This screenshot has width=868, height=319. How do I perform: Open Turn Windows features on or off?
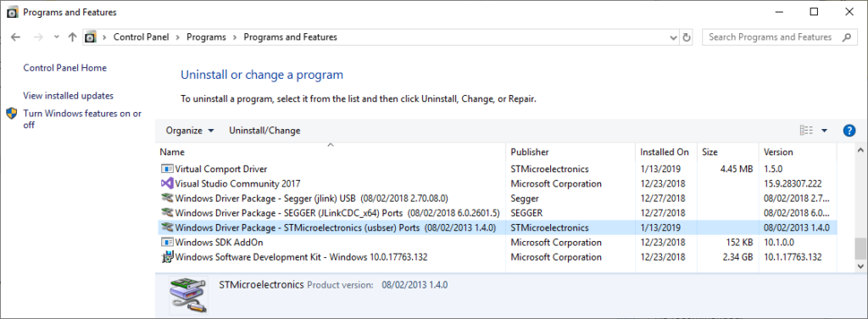82,119
